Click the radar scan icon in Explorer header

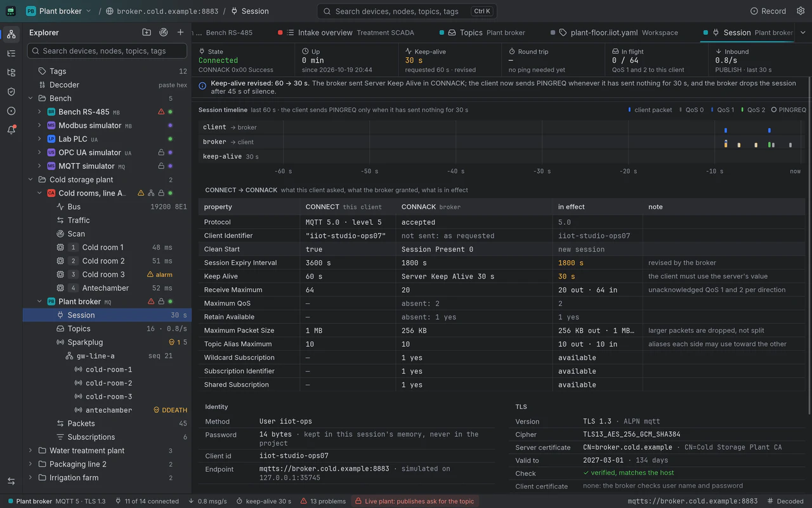pyautogui.click(x=164, y=32)
